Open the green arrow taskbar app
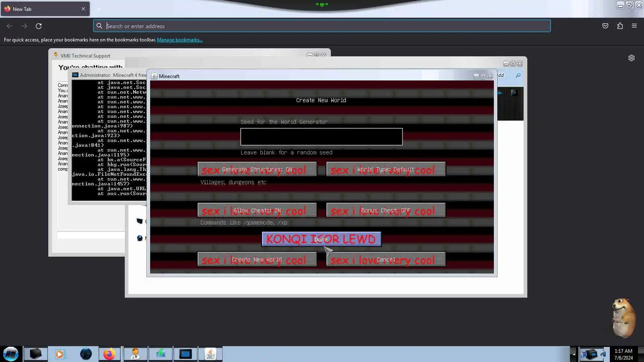This screenshot has width=644, height=362. click(161, 354)
